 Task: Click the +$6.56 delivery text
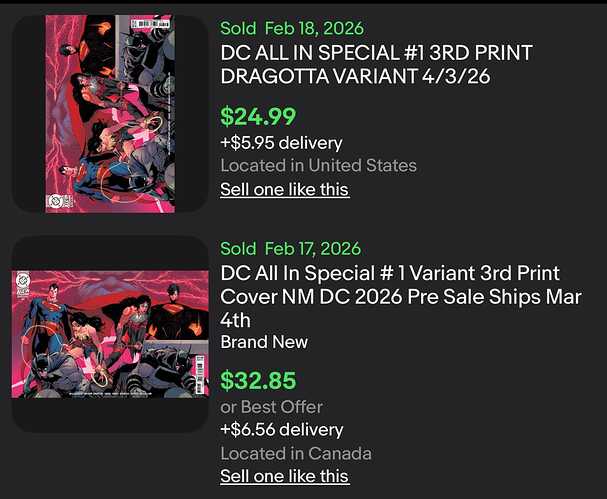[282, 430]
